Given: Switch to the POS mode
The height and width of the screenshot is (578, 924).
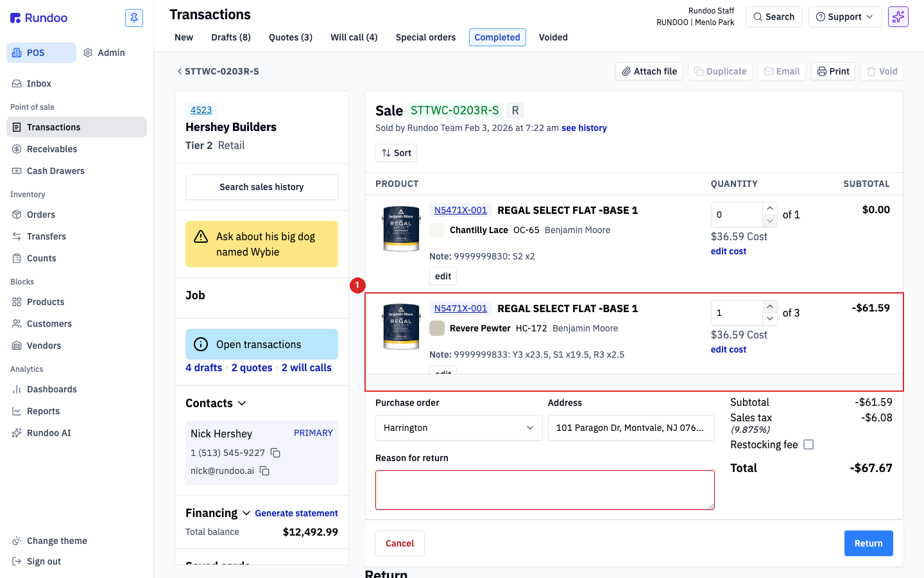Looking at the screenshot, I should [x=41, y=53].
